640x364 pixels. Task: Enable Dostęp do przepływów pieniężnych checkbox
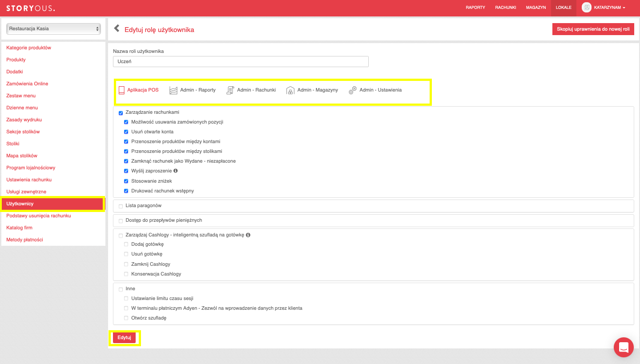(x=121, y=221)
